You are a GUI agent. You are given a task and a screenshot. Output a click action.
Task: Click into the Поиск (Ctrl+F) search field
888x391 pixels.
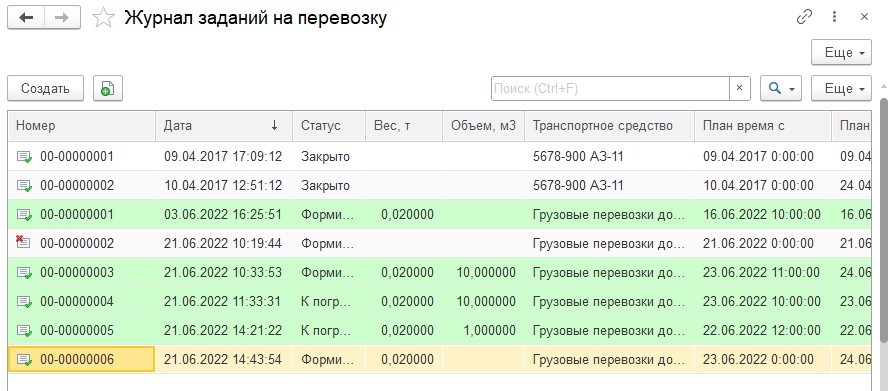(x=610, y=88)
